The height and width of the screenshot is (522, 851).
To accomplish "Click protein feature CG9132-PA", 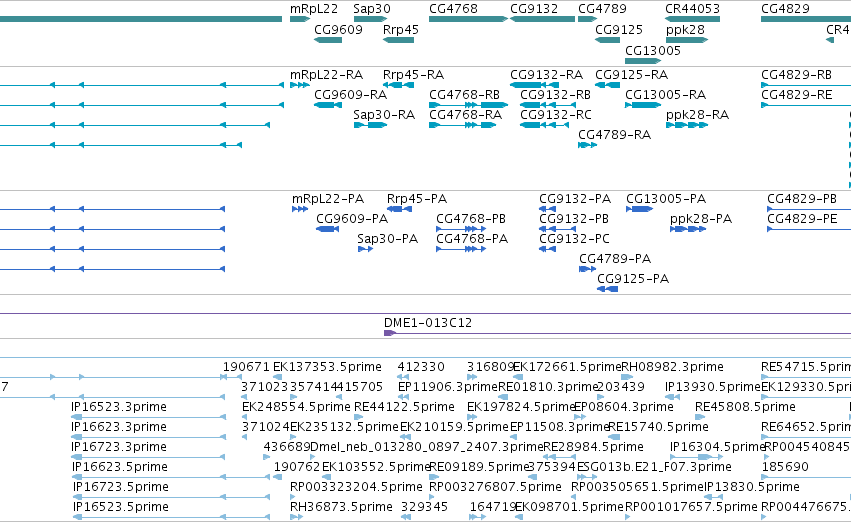I will (x=575, y=199).
